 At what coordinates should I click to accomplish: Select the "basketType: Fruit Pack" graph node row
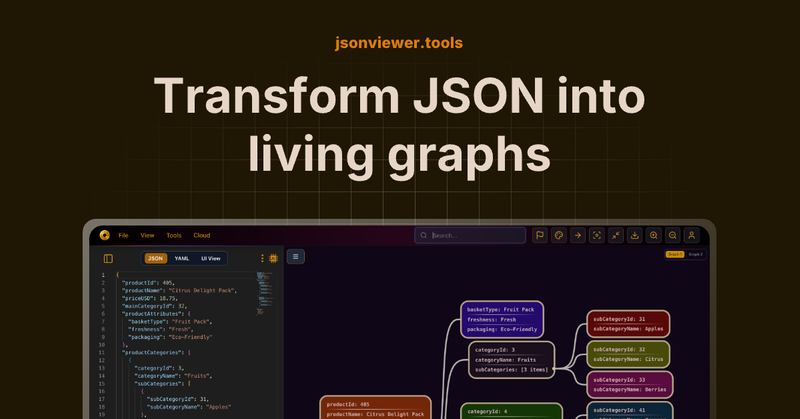point(502,309)
